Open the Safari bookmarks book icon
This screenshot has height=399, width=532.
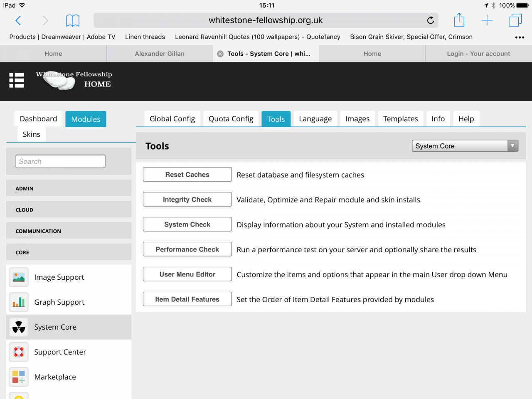(x=73, y=20)
